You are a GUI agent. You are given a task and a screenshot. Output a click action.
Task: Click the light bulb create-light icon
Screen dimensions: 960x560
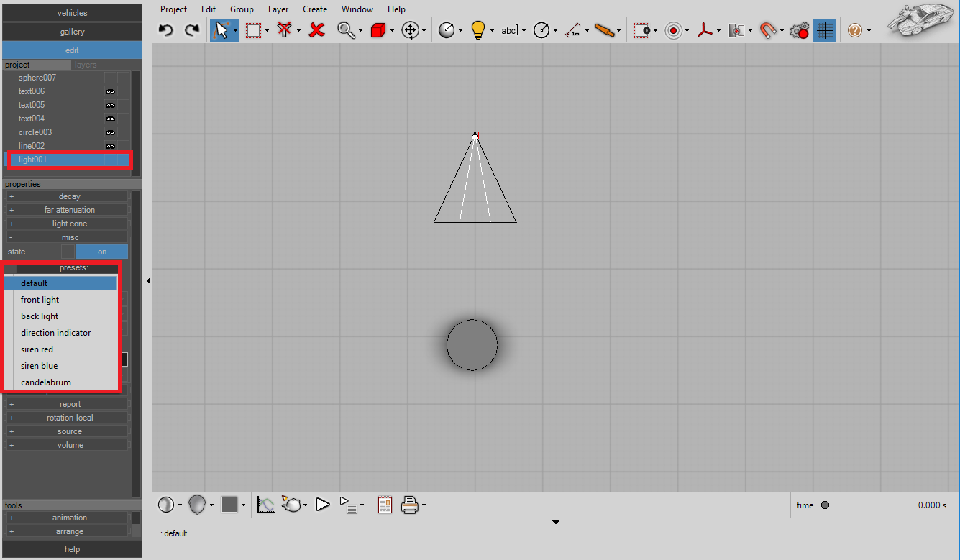[478, 30]
